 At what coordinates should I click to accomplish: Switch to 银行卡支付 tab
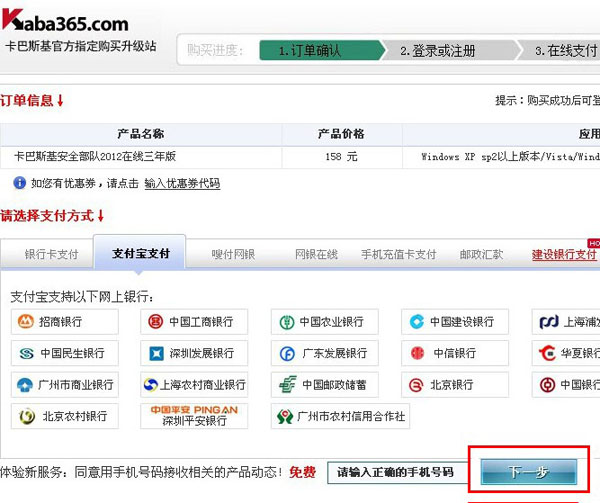click(51, 254)
